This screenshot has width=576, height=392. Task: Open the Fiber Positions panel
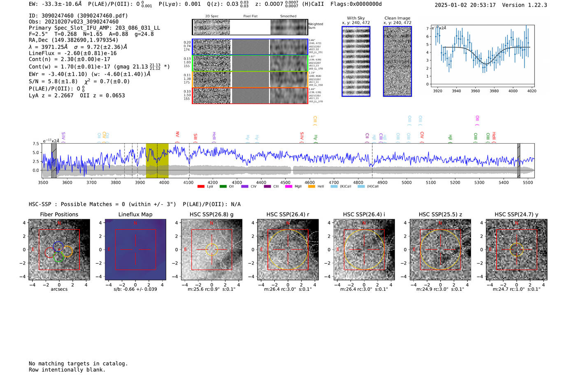click(59, 250)
